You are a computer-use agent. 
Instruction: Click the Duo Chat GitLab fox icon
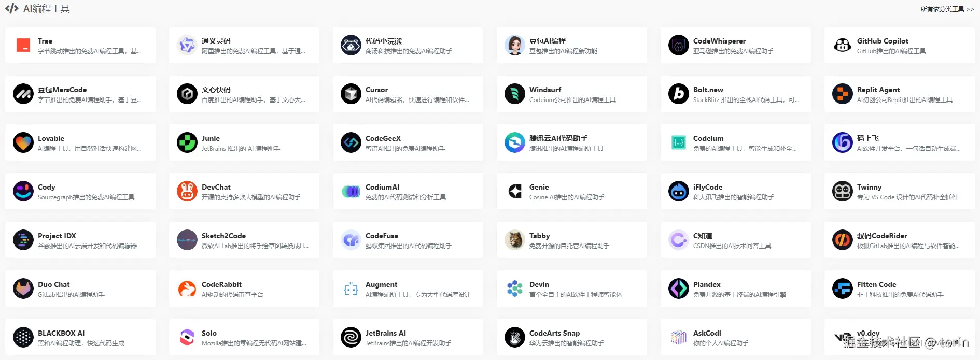23,289
